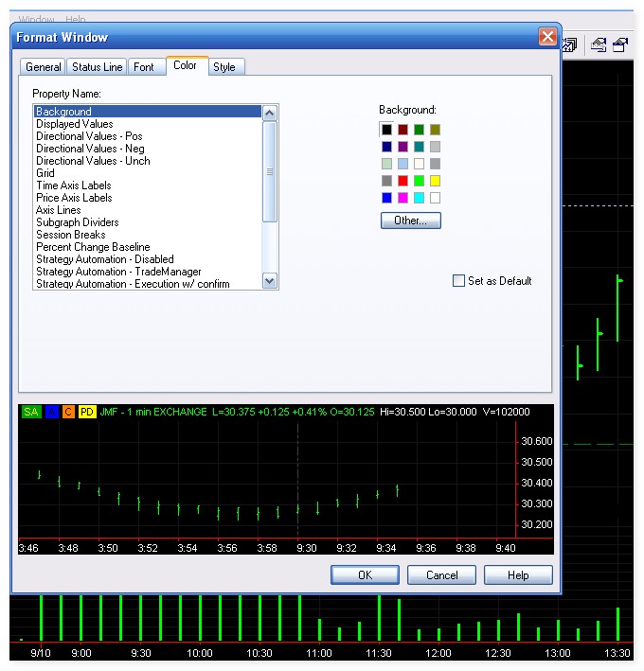Select Session Breaks property
Image resolution: width=644 pixels, height=671 pixels.
click(148, 235)
